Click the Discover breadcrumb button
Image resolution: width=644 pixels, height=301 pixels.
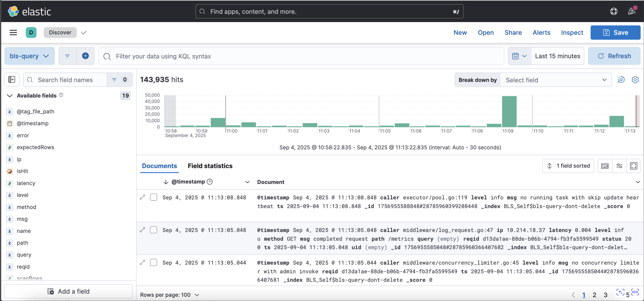tap(60, 33)
